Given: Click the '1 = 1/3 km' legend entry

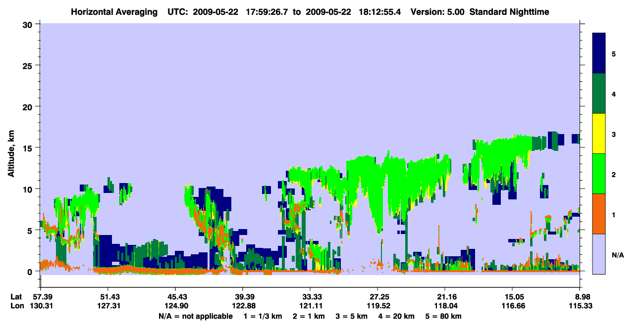Looking at the screenshot, I should (x=262, y=316).
